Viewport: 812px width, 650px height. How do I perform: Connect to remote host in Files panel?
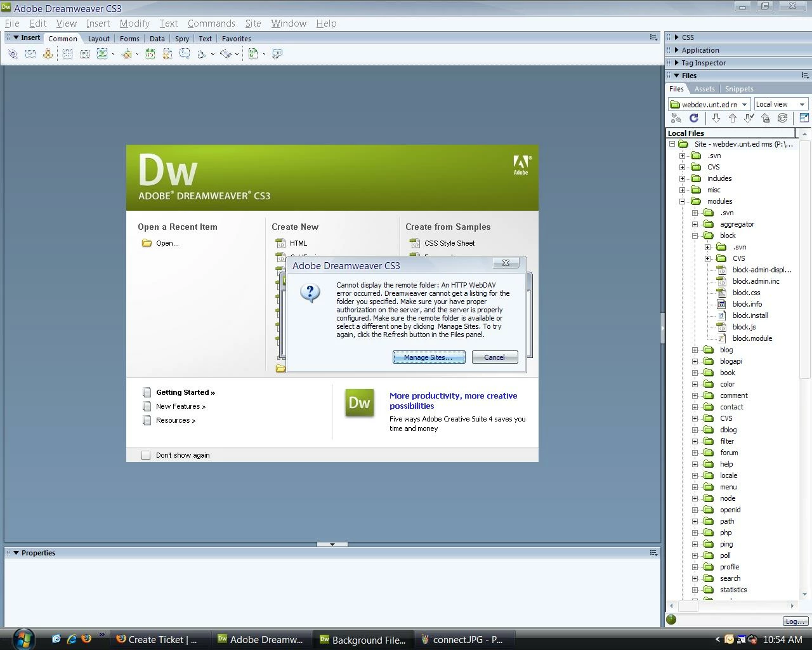(676, 118)
